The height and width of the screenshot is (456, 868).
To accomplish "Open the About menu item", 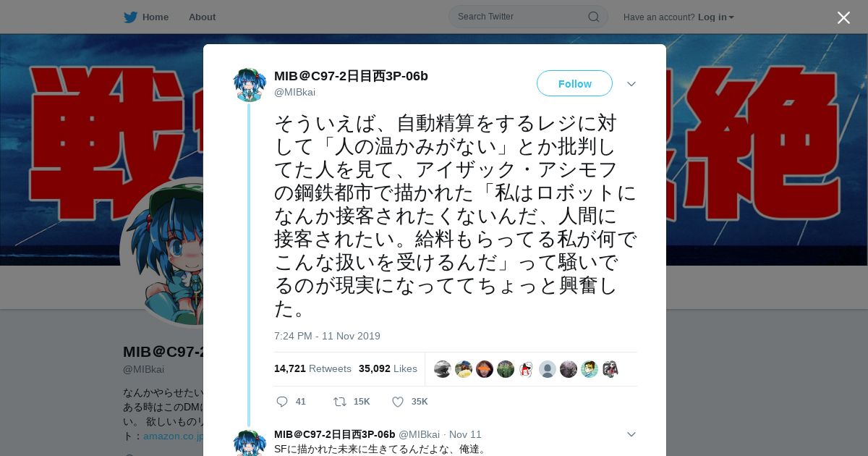I will tap(202, 17).
